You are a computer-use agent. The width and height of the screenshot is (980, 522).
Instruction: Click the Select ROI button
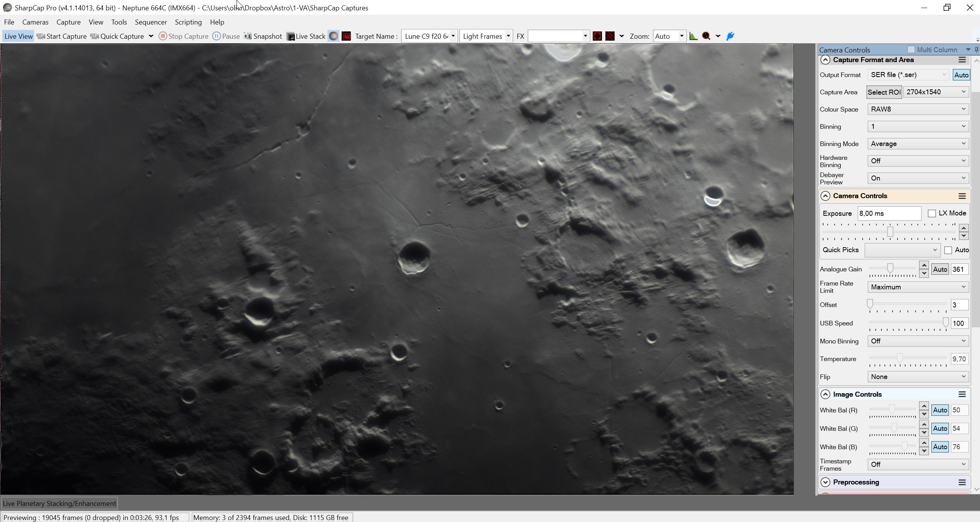(884, 92)
